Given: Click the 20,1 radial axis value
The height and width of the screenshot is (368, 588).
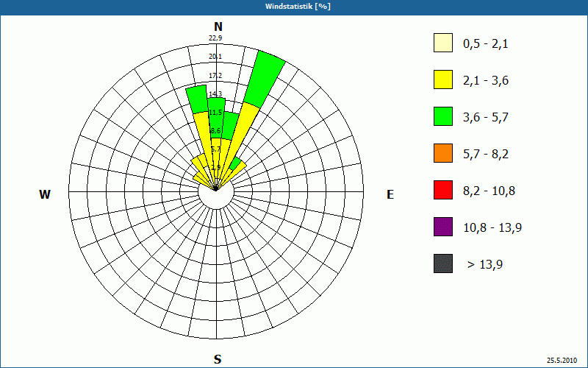Looking at the screenshot, I should [x=215, y=57].
